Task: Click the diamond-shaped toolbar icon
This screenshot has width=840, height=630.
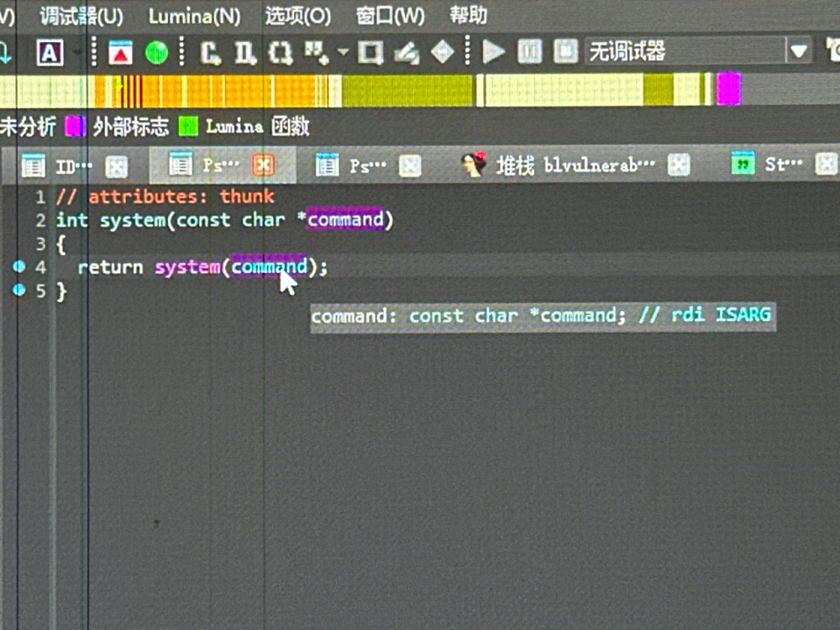Action: (x=442, y=53)
